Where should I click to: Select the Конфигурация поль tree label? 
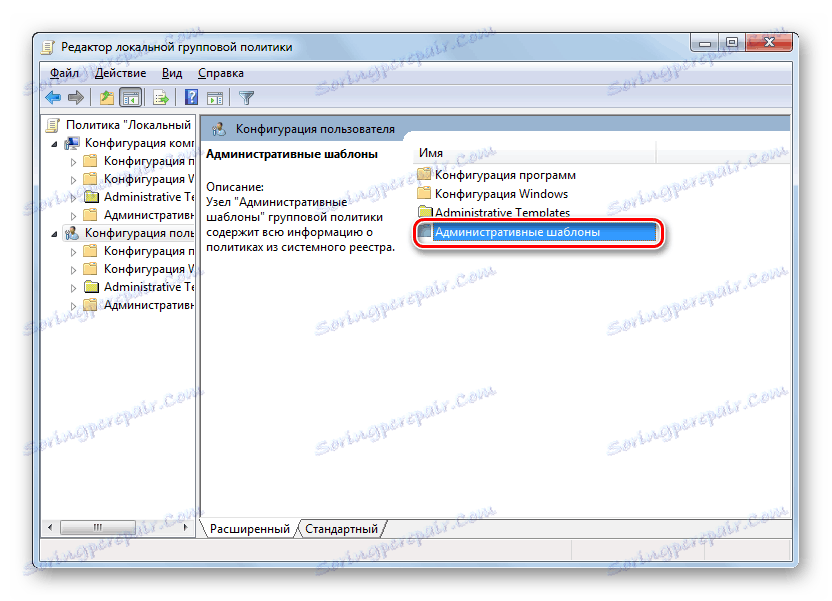tap(140, 233)
